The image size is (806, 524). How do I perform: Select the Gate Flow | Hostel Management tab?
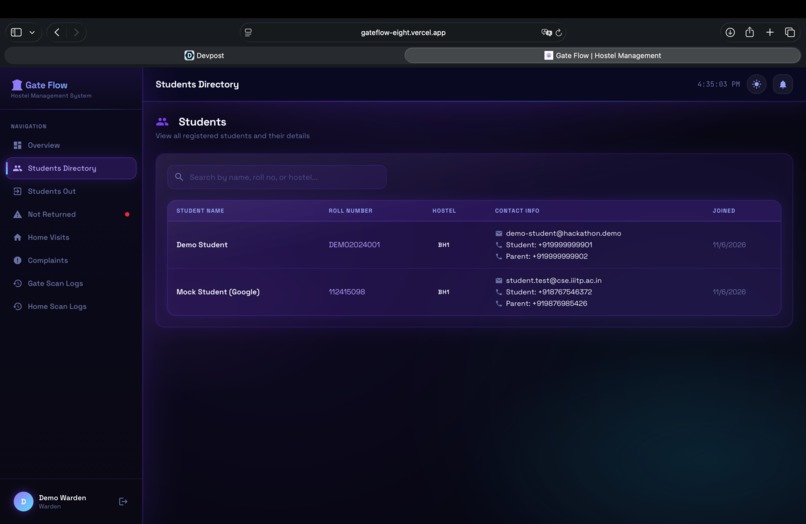[x=602, y=56]
